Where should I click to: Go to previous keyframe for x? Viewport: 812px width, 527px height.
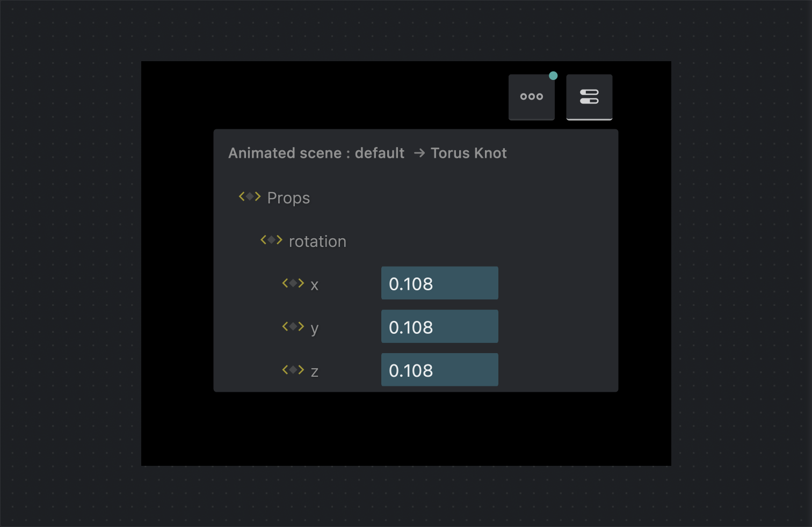(x=285, y=283)
